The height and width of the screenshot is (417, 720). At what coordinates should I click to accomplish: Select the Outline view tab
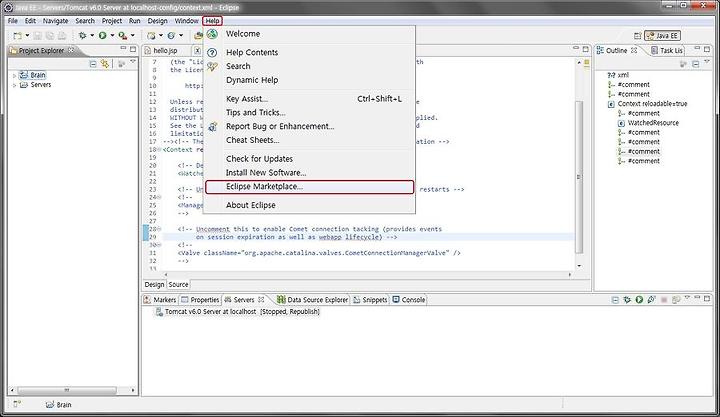point(617,51)
